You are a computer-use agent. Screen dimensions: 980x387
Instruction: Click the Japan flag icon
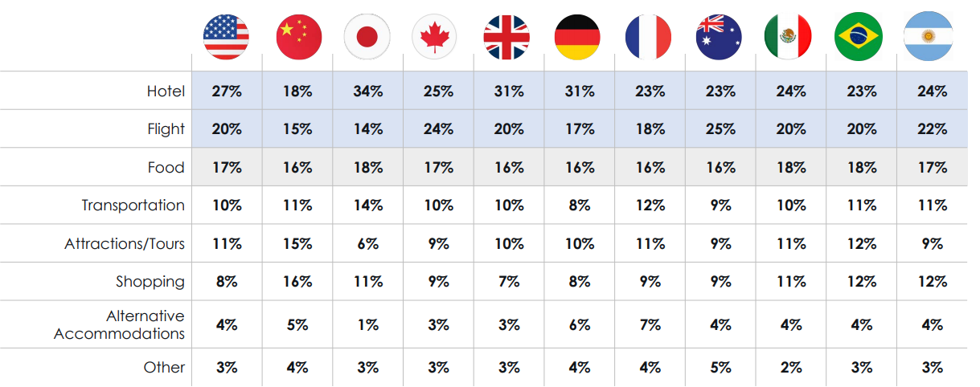point(367,37)
